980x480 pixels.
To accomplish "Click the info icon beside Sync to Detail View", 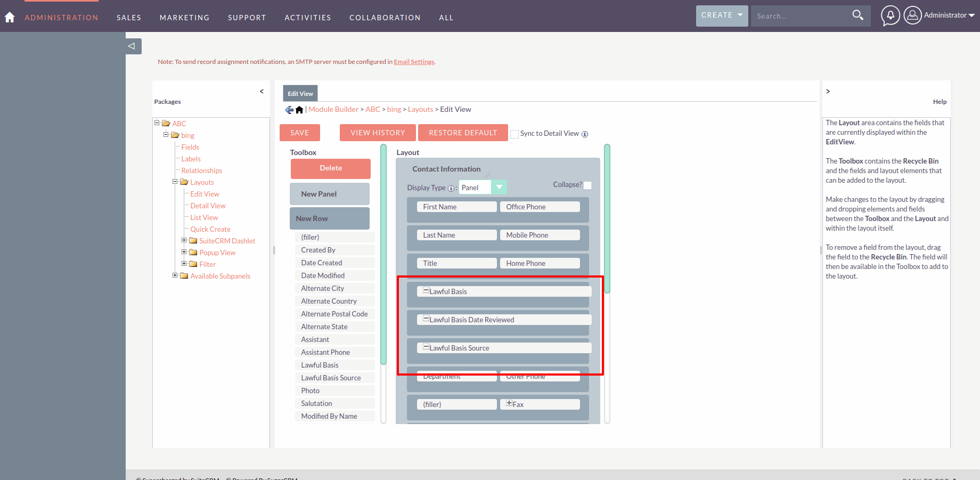I will [585, 134].
